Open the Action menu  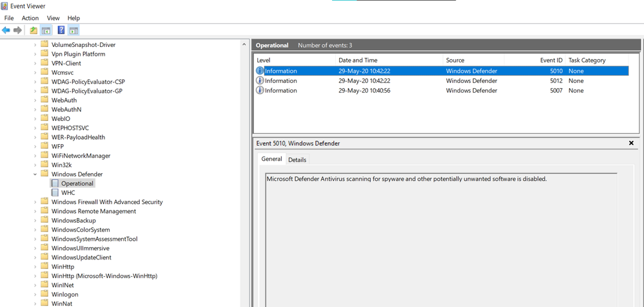(x=30, y=18)
